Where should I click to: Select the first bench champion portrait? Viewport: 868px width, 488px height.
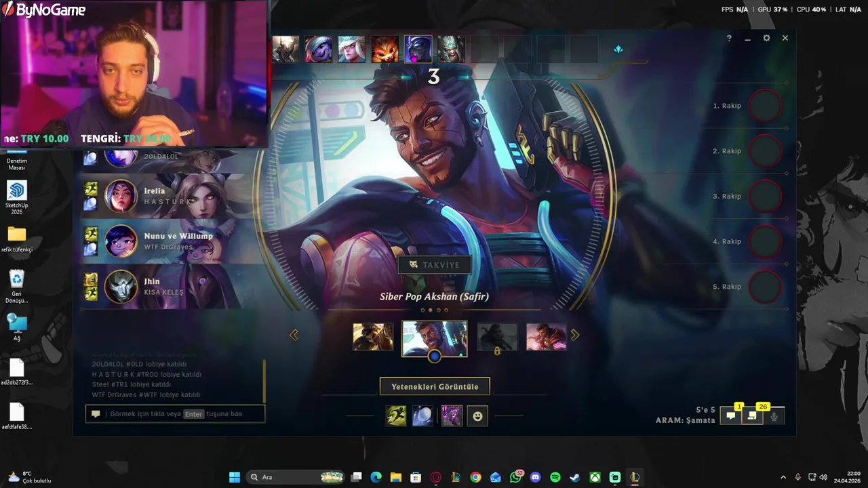tap(285, 49)
